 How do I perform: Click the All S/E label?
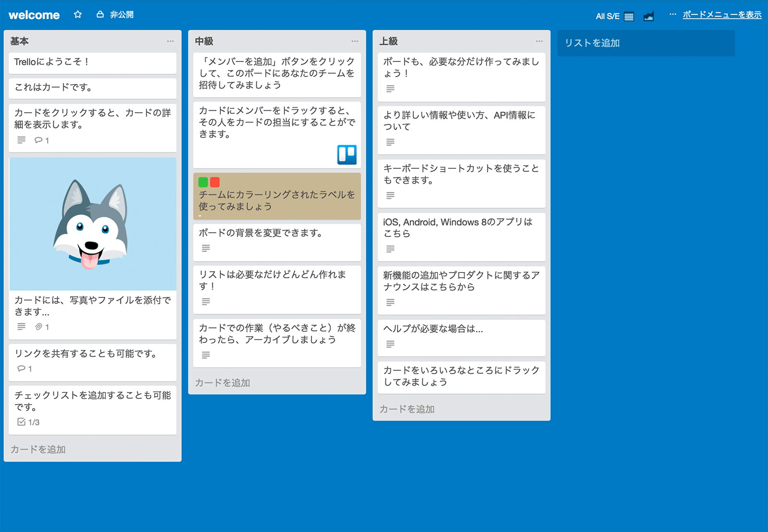pyautogui.click(x=608, y=16)
